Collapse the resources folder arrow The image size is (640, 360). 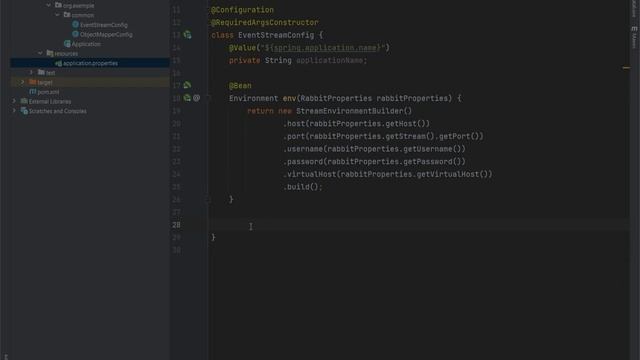tap(40, 53)
